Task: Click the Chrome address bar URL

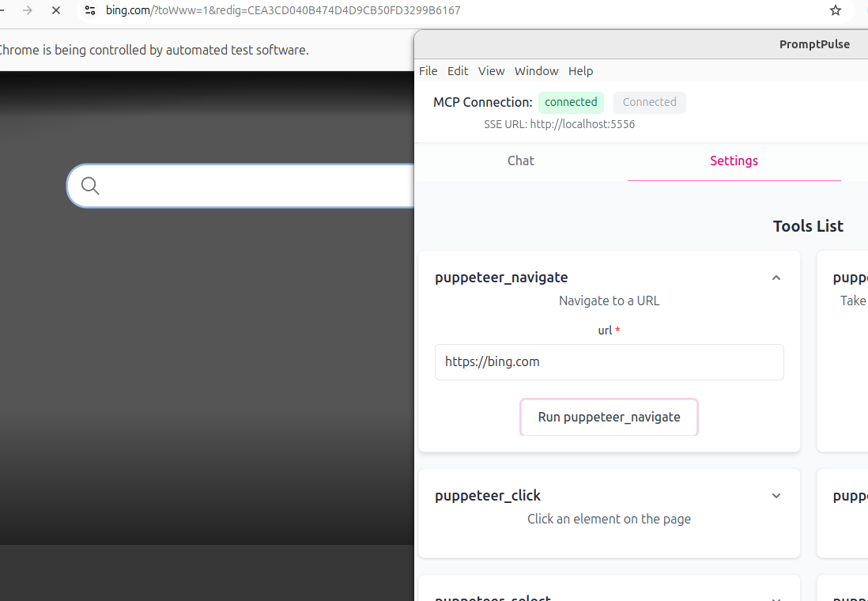Action: coord(283,10)
